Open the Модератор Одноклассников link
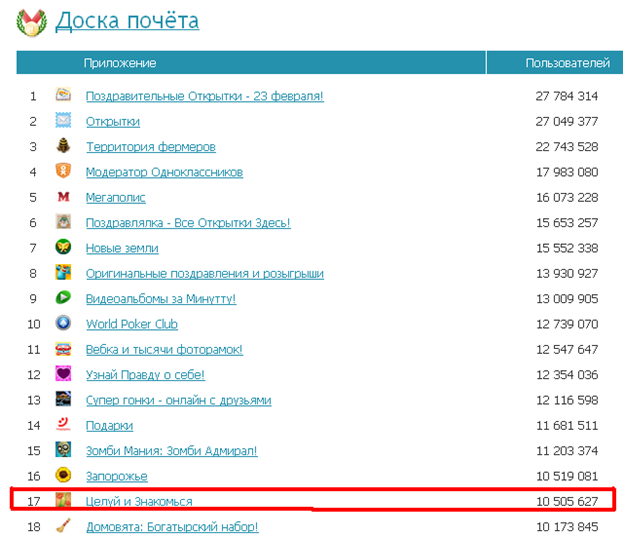The height and width of the screenshot is (537, 623). coord(164,173)
